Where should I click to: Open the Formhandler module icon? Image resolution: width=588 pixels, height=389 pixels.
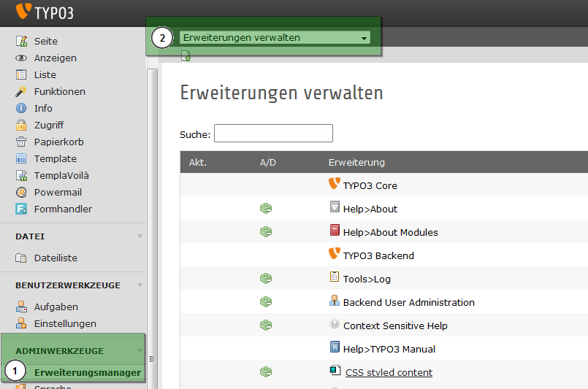[21, 209]
